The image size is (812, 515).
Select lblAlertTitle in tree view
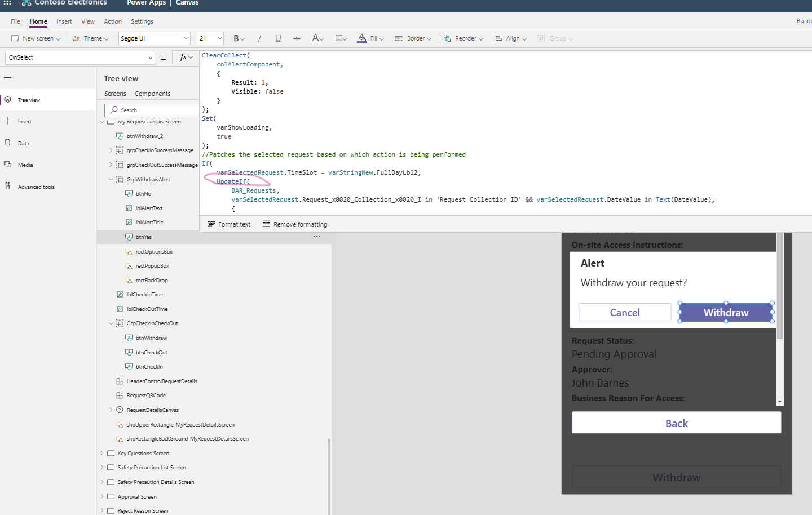pos(149,223)
